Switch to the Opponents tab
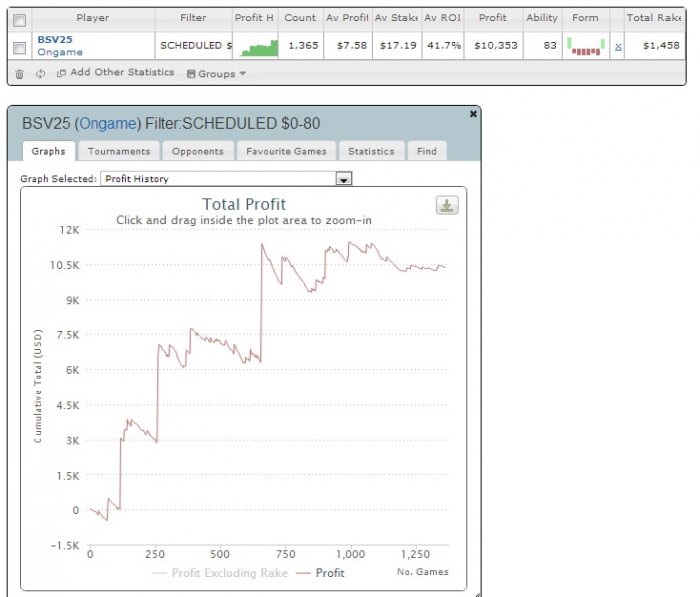The image size is (700, 597). click(x=198, y=151)
